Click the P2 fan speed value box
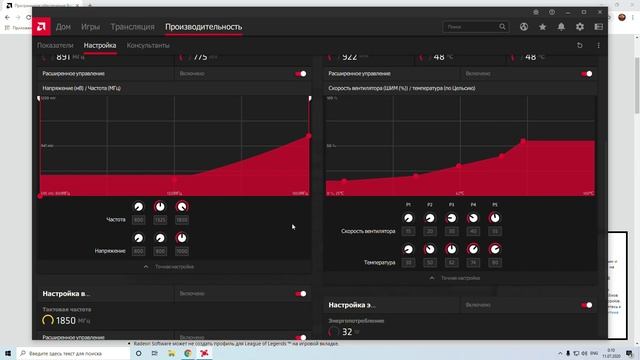Viewport: 640px width, 360px height. (430, 231)
